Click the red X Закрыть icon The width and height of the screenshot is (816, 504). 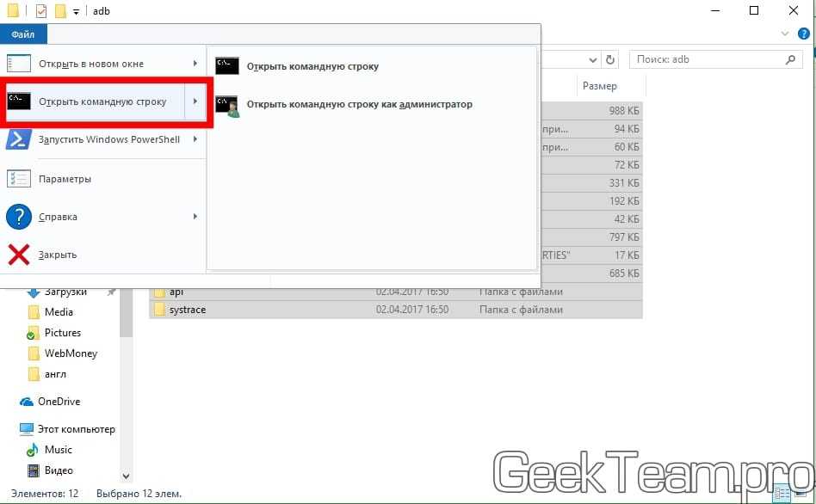coord(19,255)
